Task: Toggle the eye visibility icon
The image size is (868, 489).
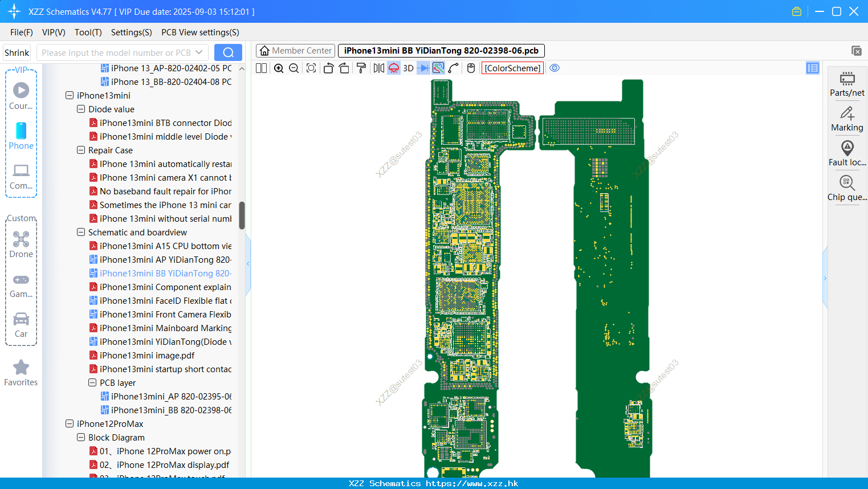Action: (x=555, y=68)
